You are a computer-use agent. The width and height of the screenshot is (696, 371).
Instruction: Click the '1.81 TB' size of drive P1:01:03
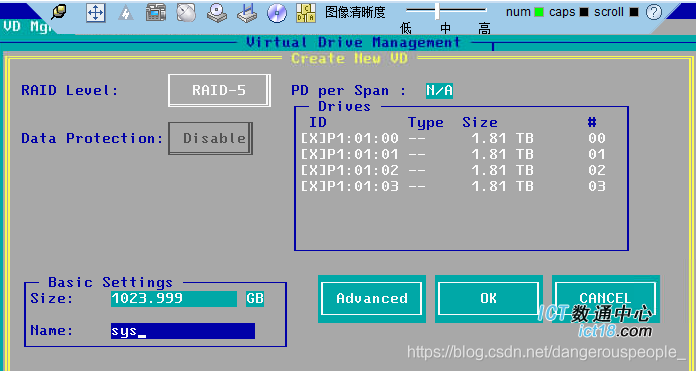coord(502,186)
